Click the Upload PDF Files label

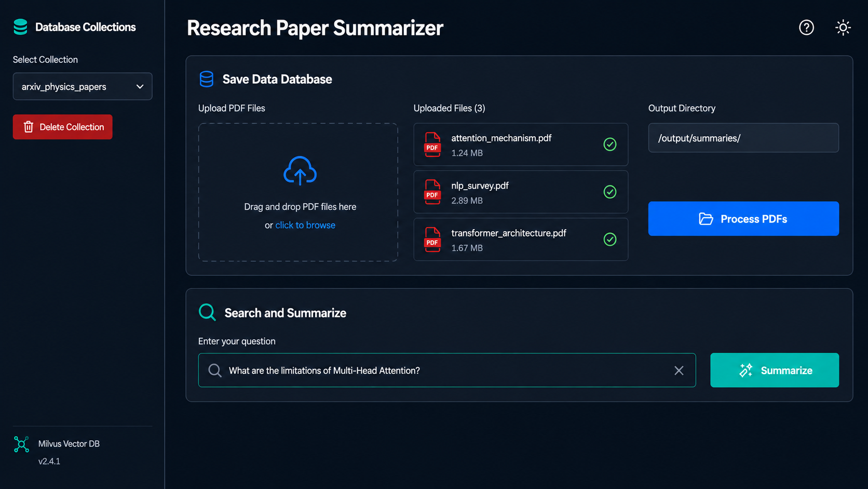coord(232,108)
